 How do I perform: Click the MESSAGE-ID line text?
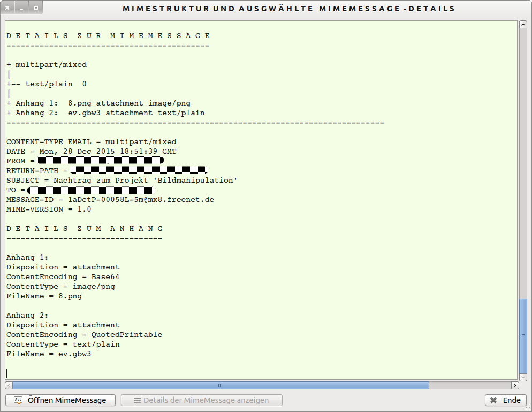pyautogui.click(x=110, y=200)
